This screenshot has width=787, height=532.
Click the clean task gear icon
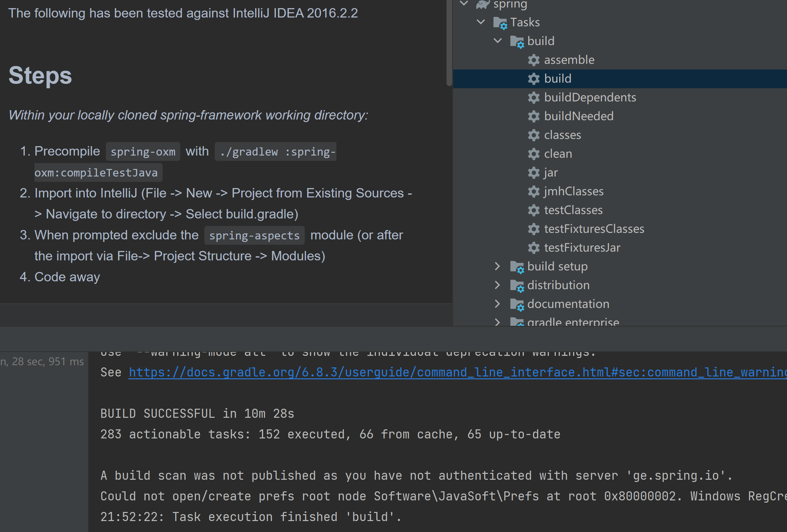click(534, 154)
